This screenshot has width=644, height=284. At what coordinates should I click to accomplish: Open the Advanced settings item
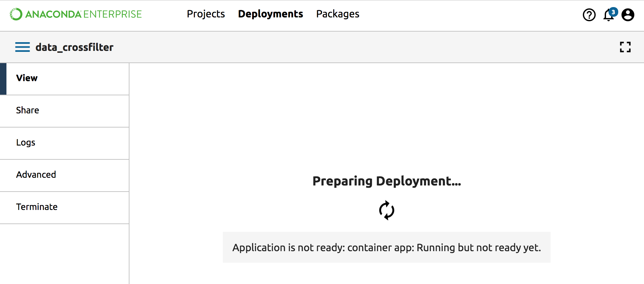(x=36, y=175)
